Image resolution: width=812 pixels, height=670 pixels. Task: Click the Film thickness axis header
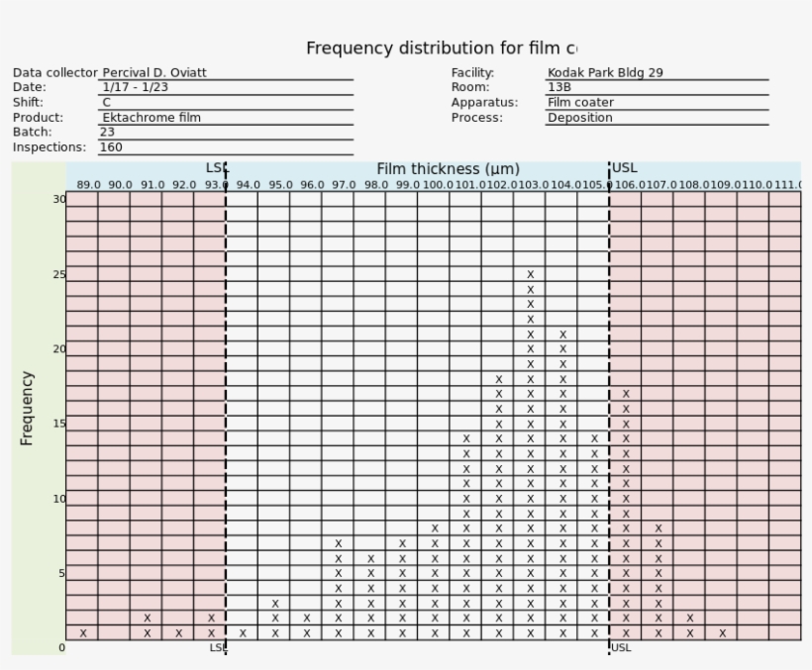[448, 168]
